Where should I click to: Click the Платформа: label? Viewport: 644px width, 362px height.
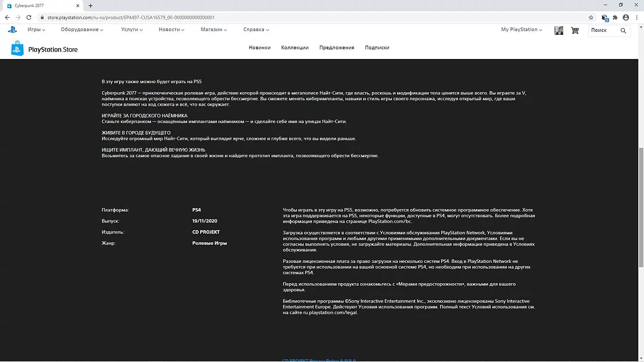coord(115,210)
